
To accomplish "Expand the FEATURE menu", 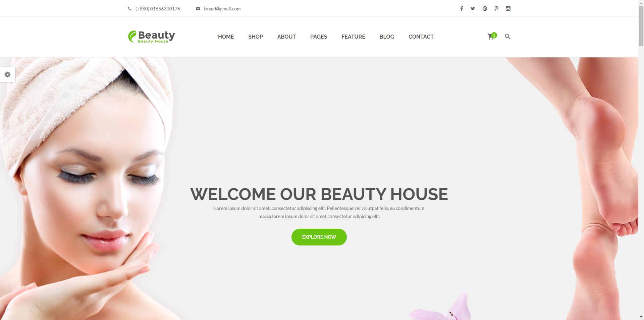I will [x=353, y=37].
